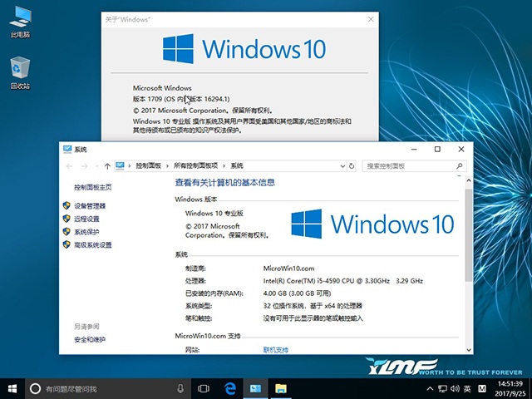
Task: Click the scroll down arrow in System window
Action: 469,350
